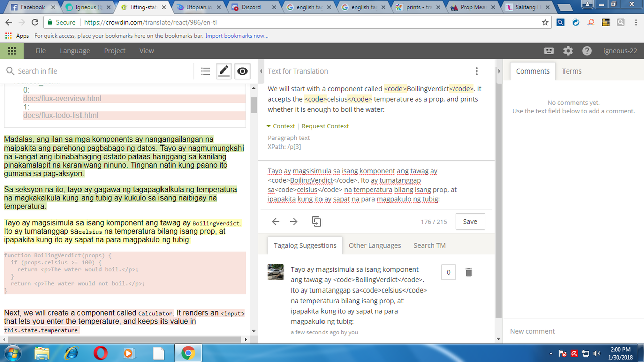Select the BoilingVerdict function code block
This screenshot has height=362, width=644.
coord(124,273)
